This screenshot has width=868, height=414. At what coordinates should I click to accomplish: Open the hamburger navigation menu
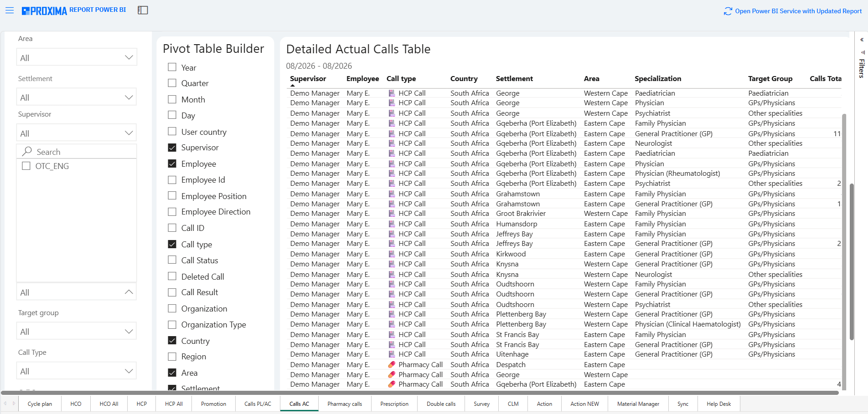pyautogui.click(x=10, y=10)
